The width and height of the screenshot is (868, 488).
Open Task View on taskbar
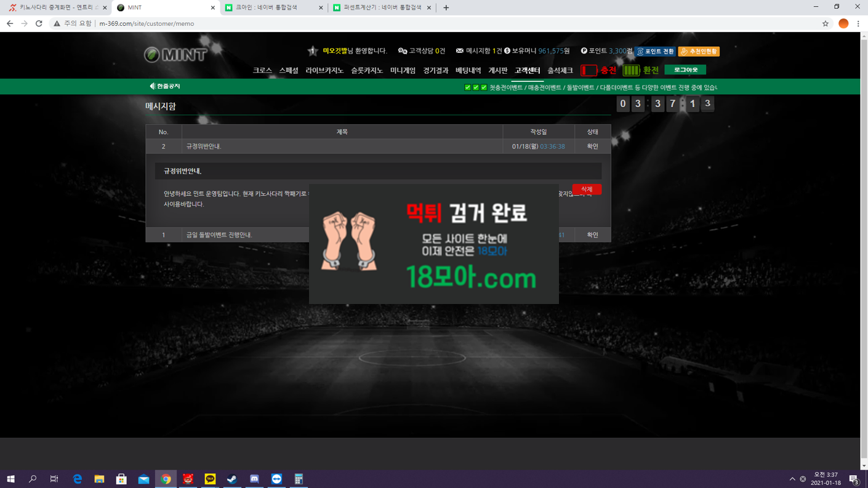click(x=54, y=479)
